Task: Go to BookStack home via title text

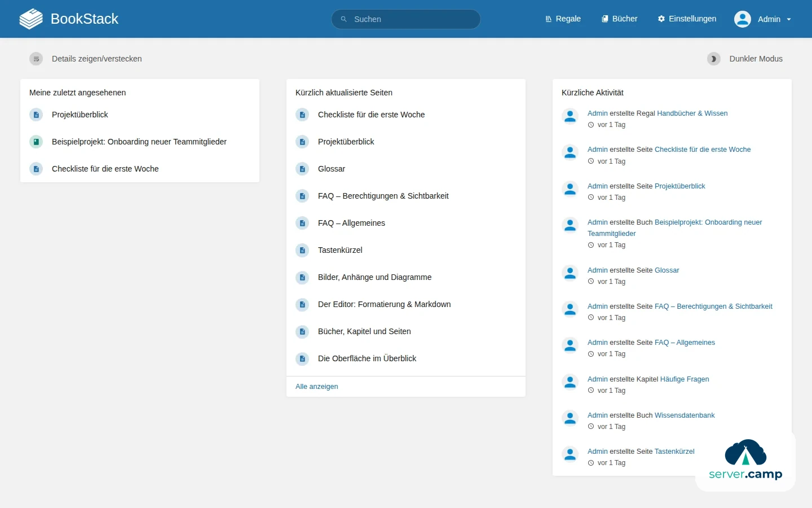Action: tap(85, 19)
